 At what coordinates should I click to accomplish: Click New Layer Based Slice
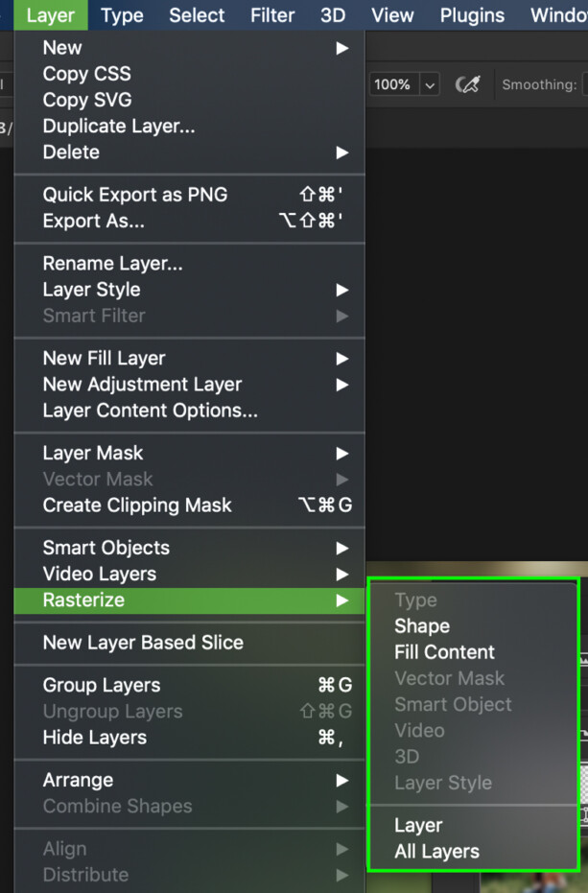[143, 643]
